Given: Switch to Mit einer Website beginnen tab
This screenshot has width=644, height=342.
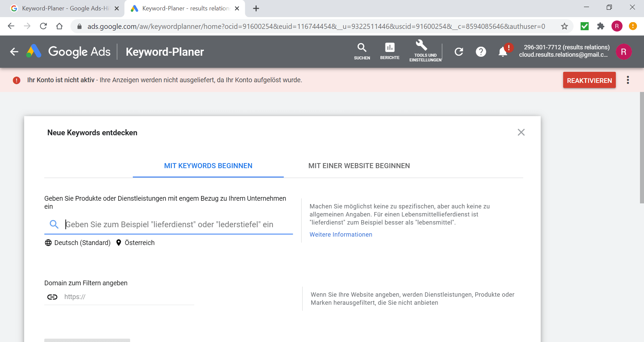Looking at the screenshot, I should point(359,166).
